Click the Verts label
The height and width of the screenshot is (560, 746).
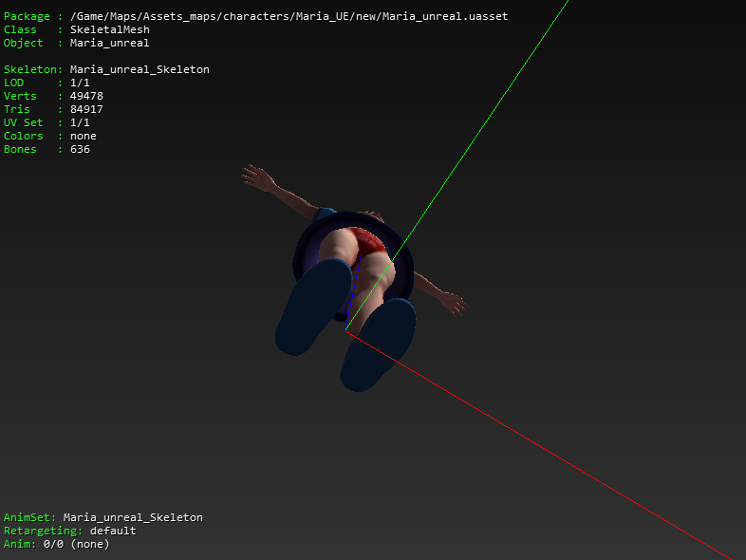pyautogui.click(x=20, y=96)
